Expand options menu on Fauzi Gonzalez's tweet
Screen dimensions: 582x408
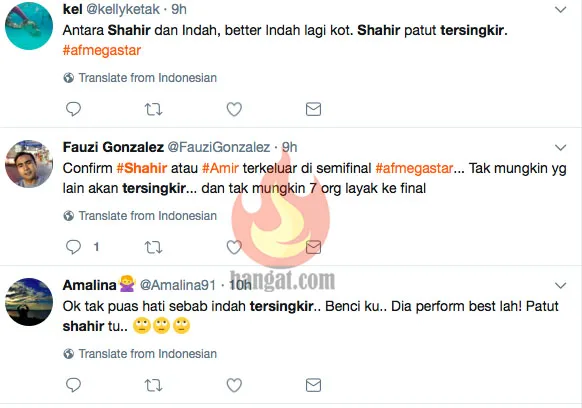560,148
